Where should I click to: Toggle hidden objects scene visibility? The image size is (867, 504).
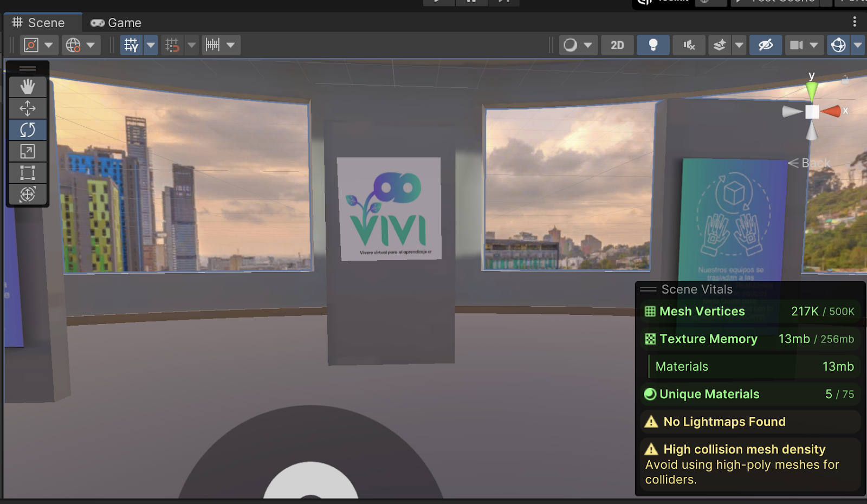coord(766,45)
